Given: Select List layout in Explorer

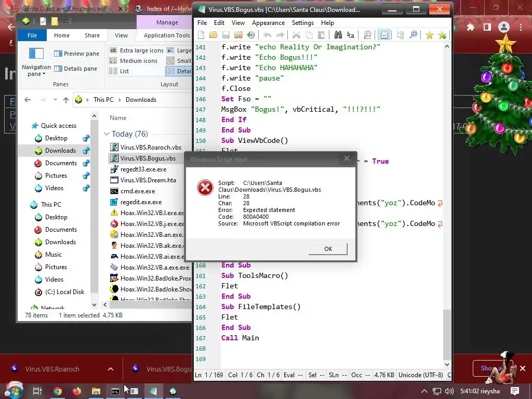Looking at the screenshot, I should [x=119, y=71].
